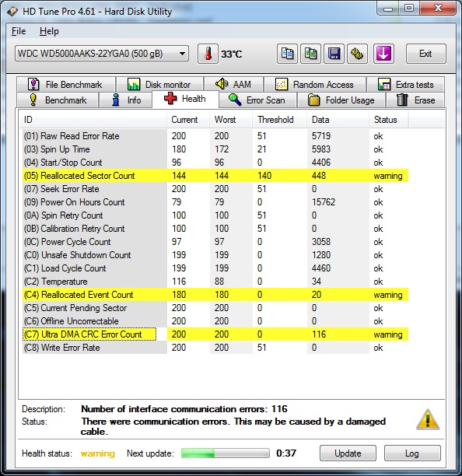This screenshot has width=462, height=476.
Task: Select the Start/Stop Count row
Action: point(215,163)
